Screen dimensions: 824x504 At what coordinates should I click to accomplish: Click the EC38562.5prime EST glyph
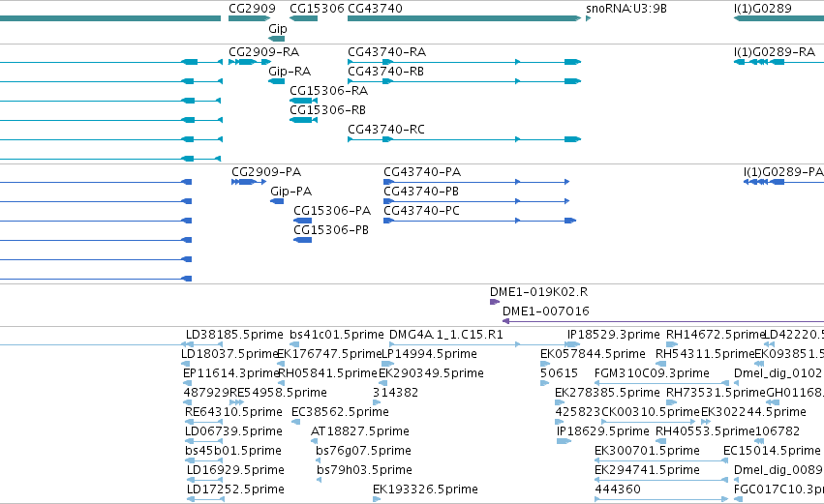[x=296, y=422]
